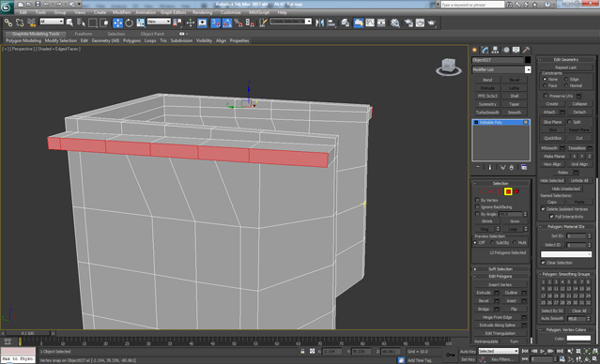
Task: Expand the Soft Selection rollout
Action: tap(500, 269)
